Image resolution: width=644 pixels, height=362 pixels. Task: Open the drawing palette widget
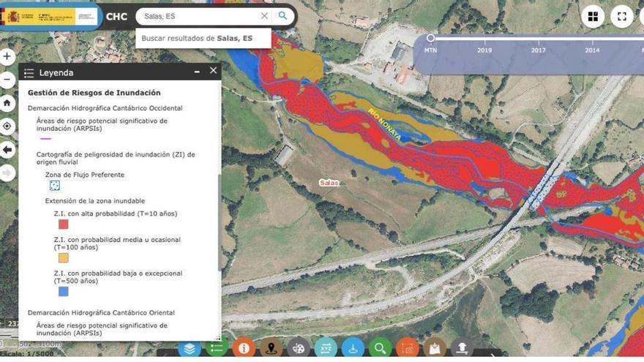point(298,348)
